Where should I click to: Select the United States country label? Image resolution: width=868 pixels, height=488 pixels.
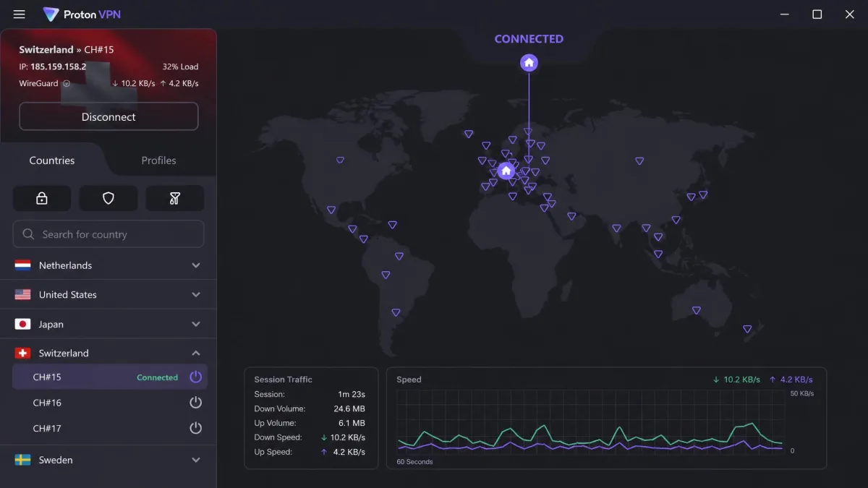(x=68, y=295)
